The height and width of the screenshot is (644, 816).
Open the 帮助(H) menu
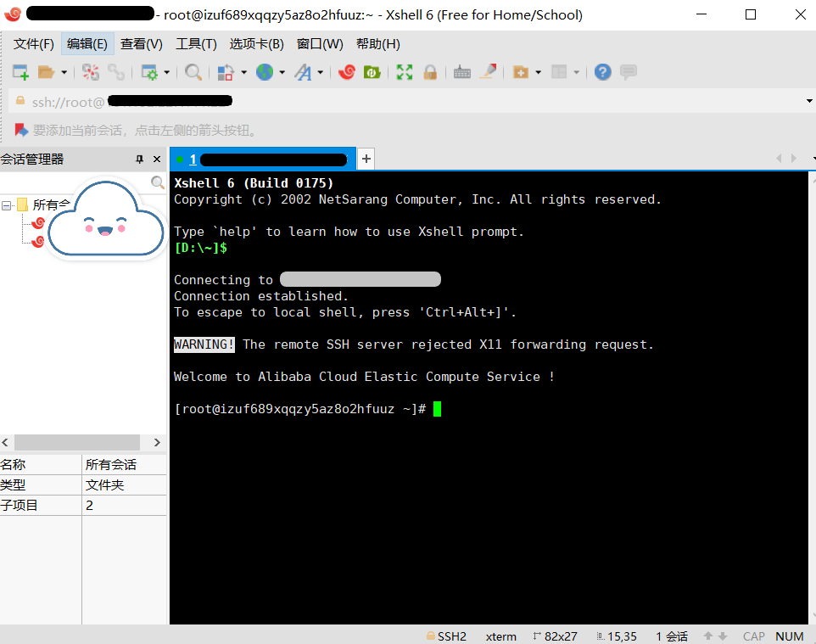pos(378,44)
